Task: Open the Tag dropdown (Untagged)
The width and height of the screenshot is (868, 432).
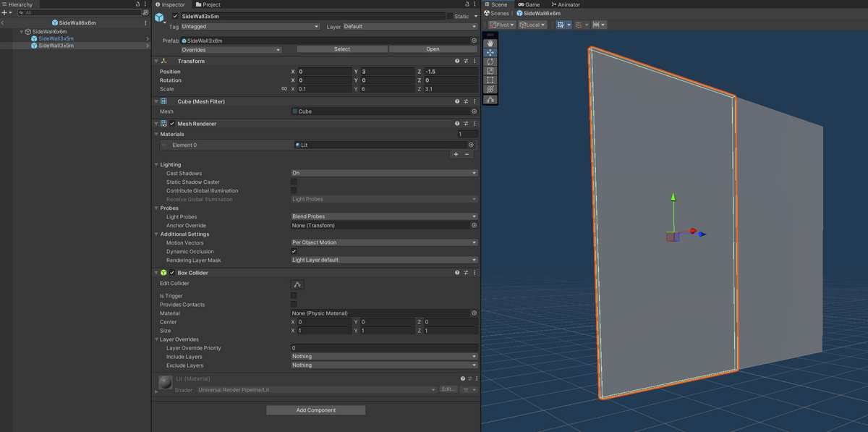Action: coord(250,27)
